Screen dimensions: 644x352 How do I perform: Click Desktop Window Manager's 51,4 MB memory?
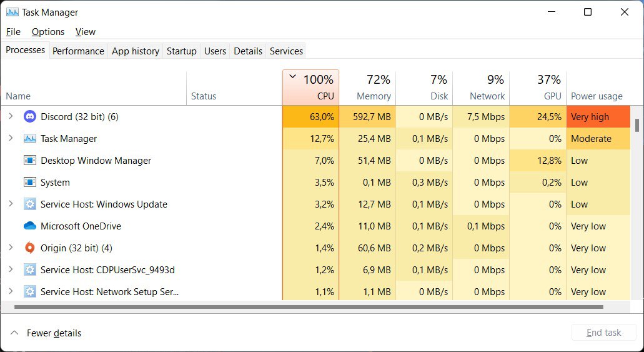[367, 161]
